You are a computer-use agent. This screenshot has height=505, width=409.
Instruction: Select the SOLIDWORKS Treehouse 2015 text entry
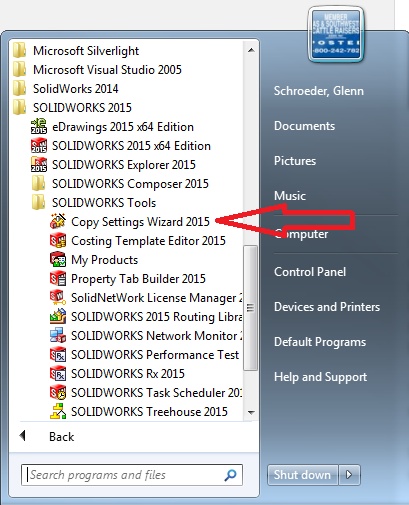[149, 412]
